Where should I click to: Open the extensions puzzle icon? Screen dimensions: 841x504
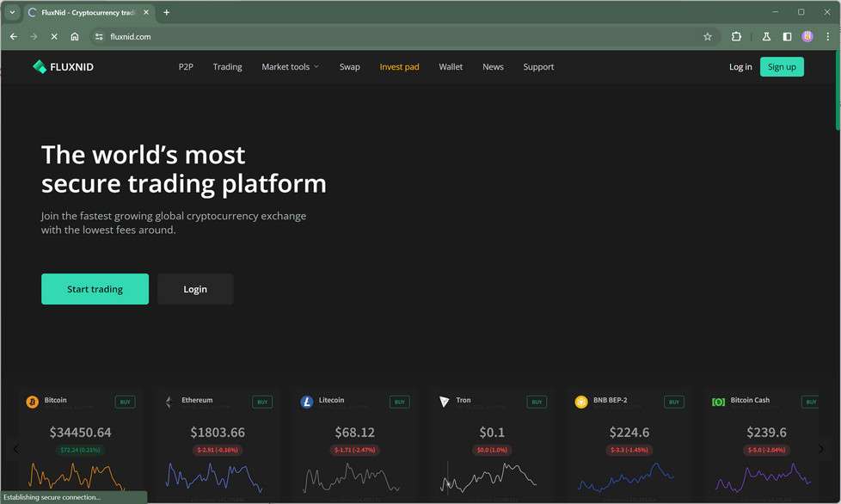click(x=736, y=36)
